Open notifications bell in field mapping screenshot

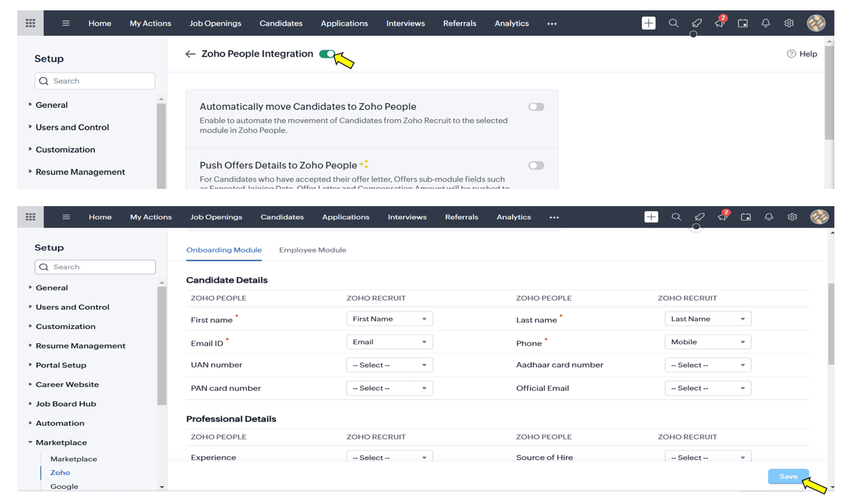[x=769, y=216]
